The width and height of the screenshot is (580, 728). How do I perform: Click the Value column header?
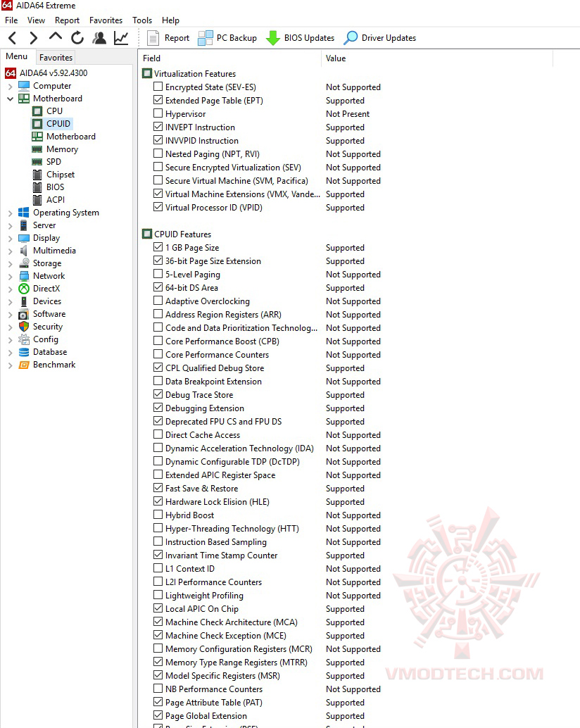pyautogui.click(x=436, y=58)
